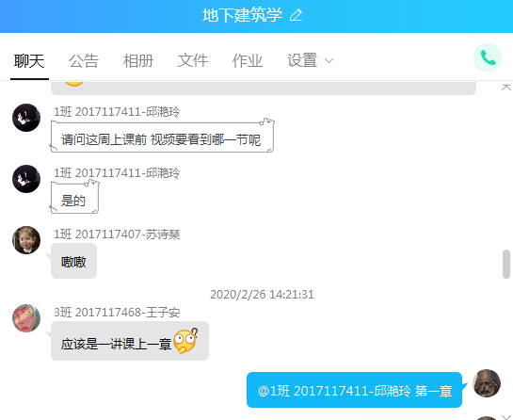Click the blue @邱滟玲 第一章 message bubble
513x420 pixels.
pyautogui.click(x=354, y=390)
